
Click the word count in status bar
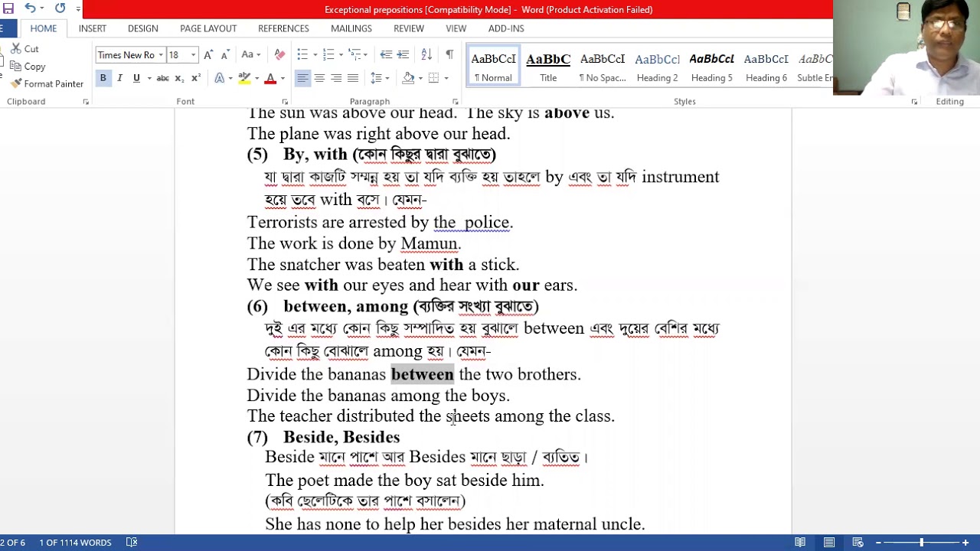pyautogui.click(x=75, y=543)
